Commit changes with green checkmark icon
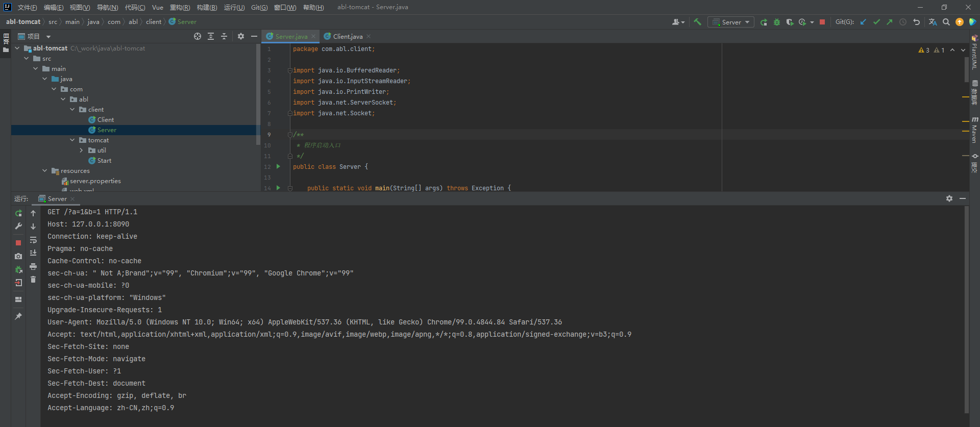 [876, 22]
